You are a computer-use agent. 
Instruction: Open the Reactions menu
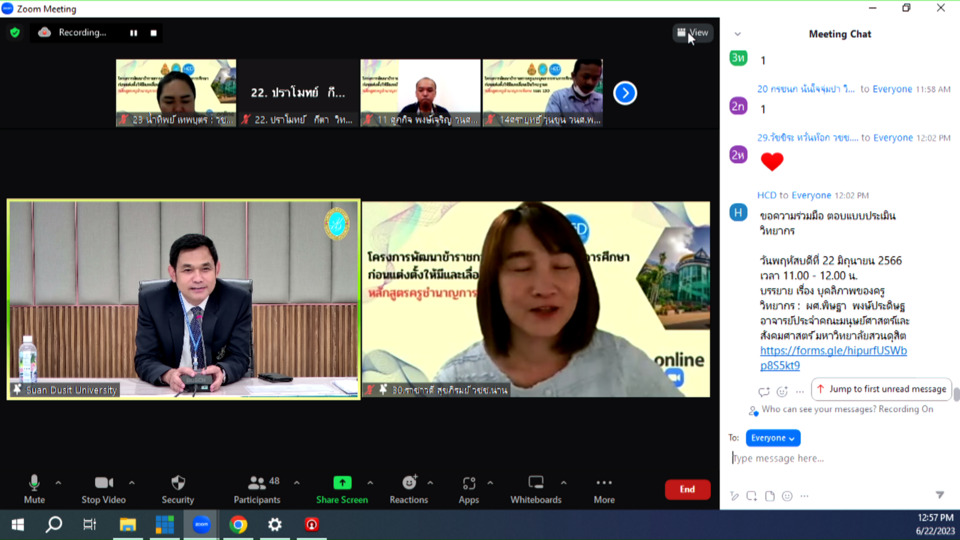[x=408, y=489]
